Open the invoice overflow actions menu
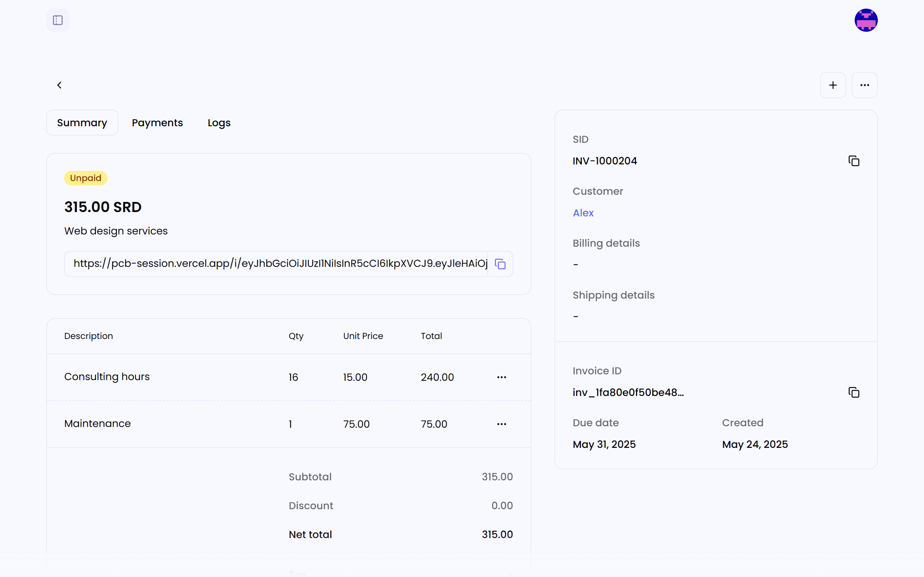 865,85
